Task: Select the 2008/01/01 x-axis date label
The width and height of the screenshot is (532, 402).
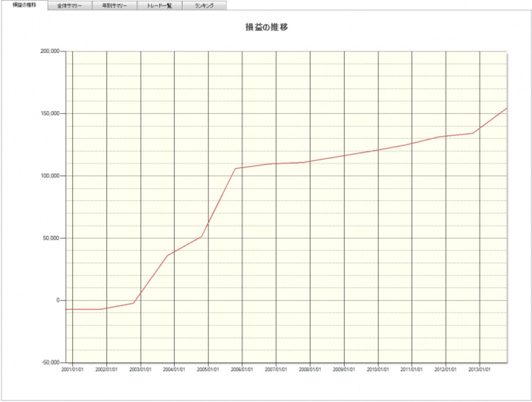Action: 310,369
